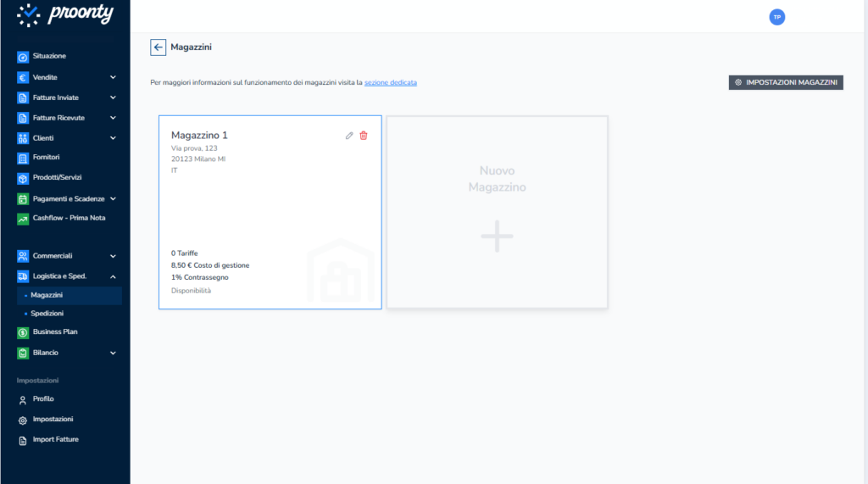Click the Disponibilità text on Magazzino 1 card

[191, 291]
